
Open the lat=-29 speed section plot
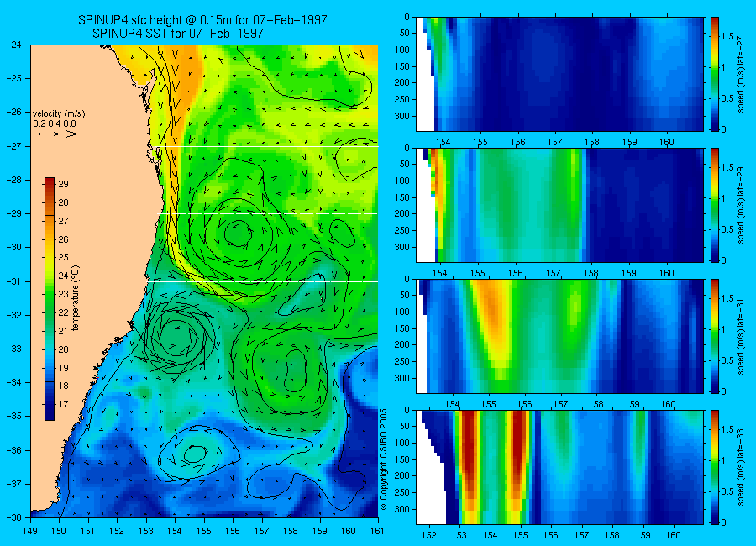[559, 205]
